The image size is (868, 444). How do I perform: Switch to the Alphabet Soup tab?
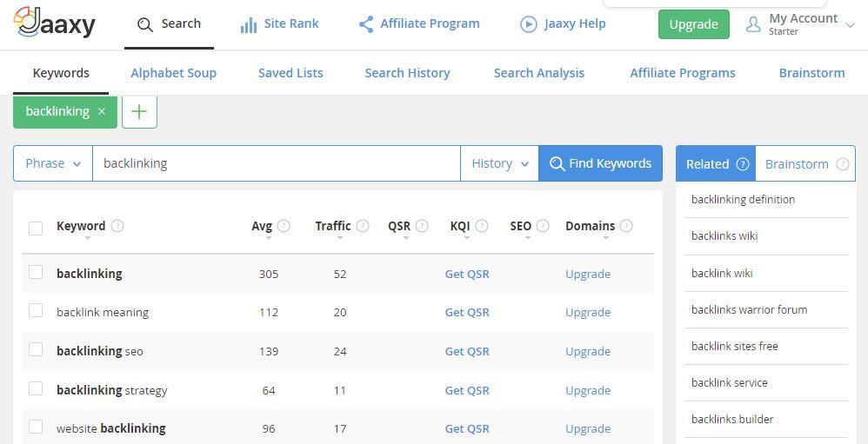click(173, 73)
